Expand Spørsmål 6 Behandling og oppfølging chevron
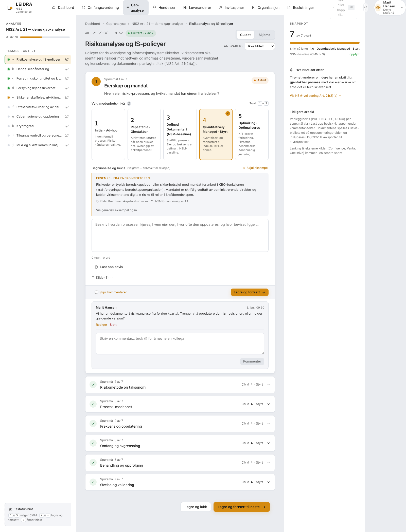 pos(269,463)
